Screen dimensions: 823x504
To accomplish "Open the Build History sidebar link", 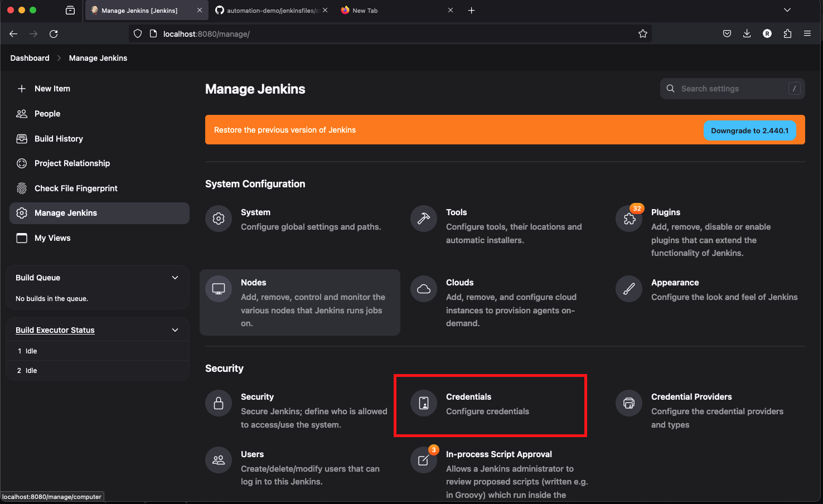I will point(59,139).
